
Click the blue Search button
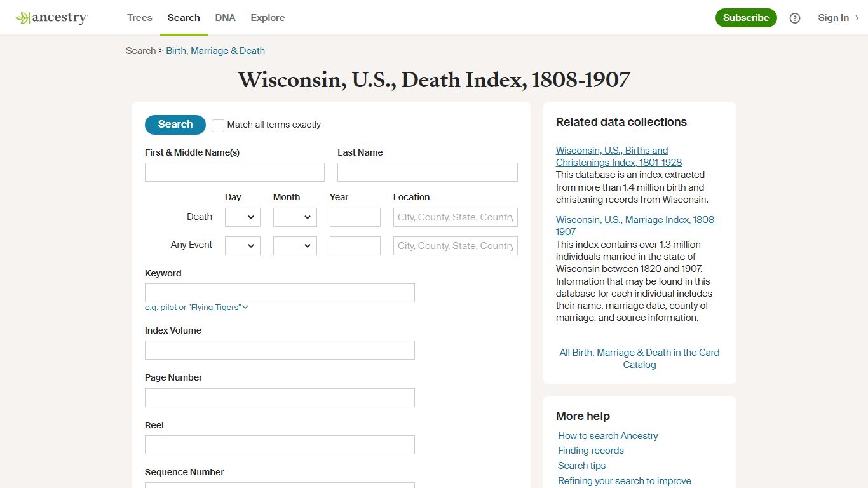[x=175, y=125]
